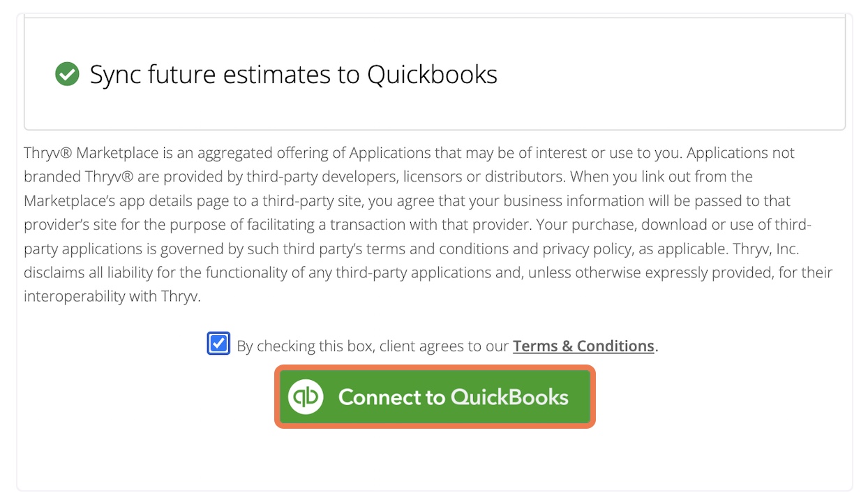Viewport: 868px width, 500px height.
Task: Click the Connect to QuickBooks button
Action: pos(435,397)
